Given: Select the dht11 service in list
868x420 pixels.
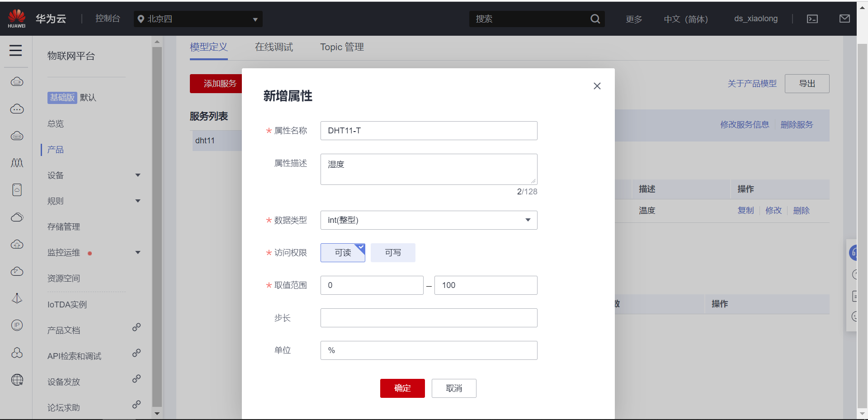Looking at the screenshot, I should pos(217,141).
